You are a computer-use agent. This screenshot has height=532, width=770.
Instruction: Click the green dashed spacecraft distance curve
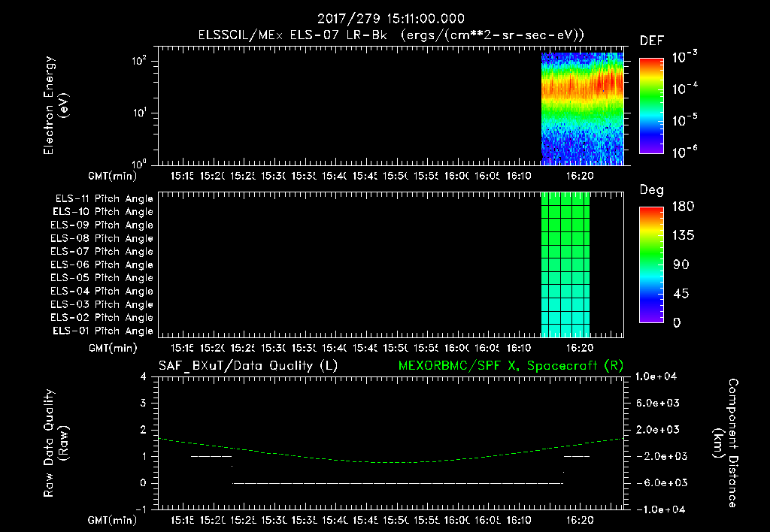click(390, 462)
